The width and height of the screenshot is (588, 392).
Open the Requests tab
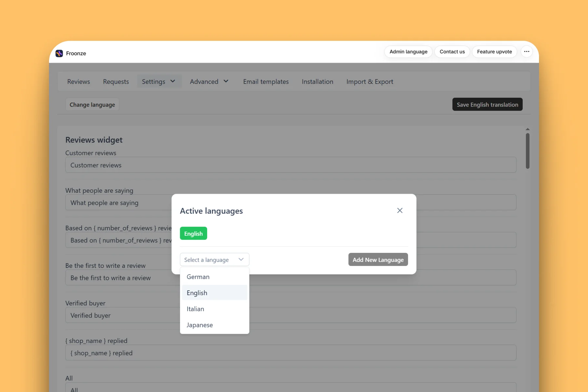coord(116,81)
